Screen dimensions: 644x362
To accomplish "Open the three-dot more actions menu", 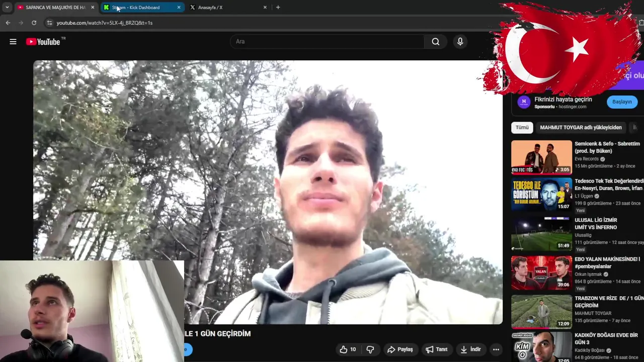I will (496, 349).
